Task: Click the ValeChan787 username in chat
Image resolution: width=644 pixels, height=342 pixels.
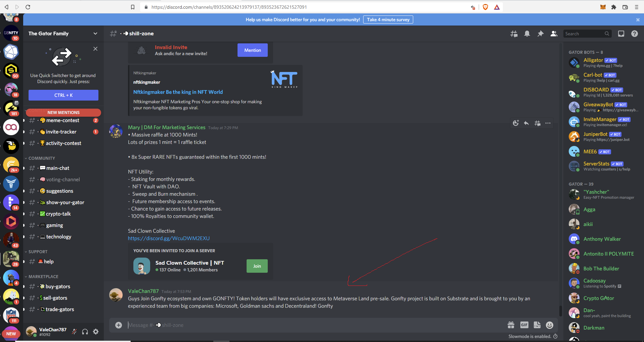Action: [143, 291]
